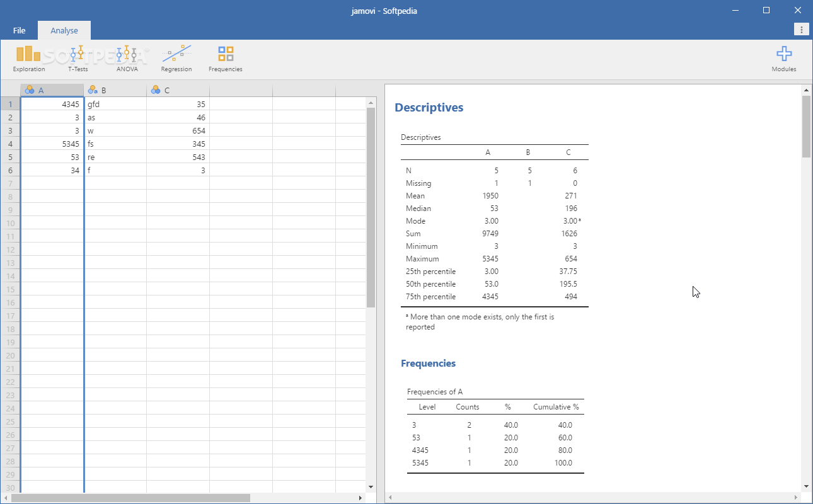
Task: Minimize the jamovi window
Action: coord(735,10)
